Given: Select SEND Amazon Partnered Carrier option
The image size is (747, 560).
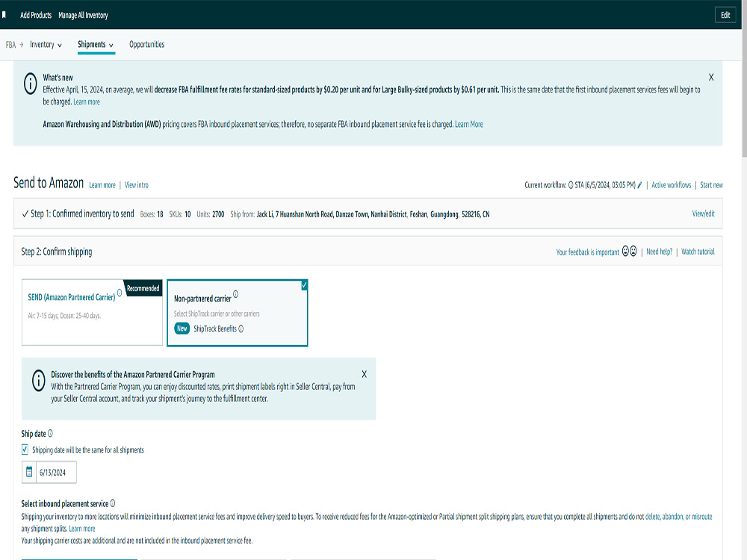Looking at the screenshot, I should coord(92,312).
